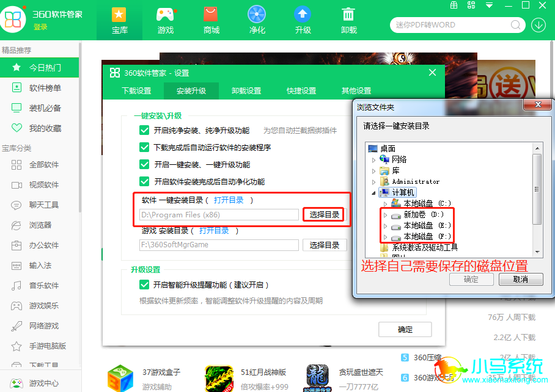
Task: Expand 本地磁盘 (F:) node
Action: tap(386, 237)
